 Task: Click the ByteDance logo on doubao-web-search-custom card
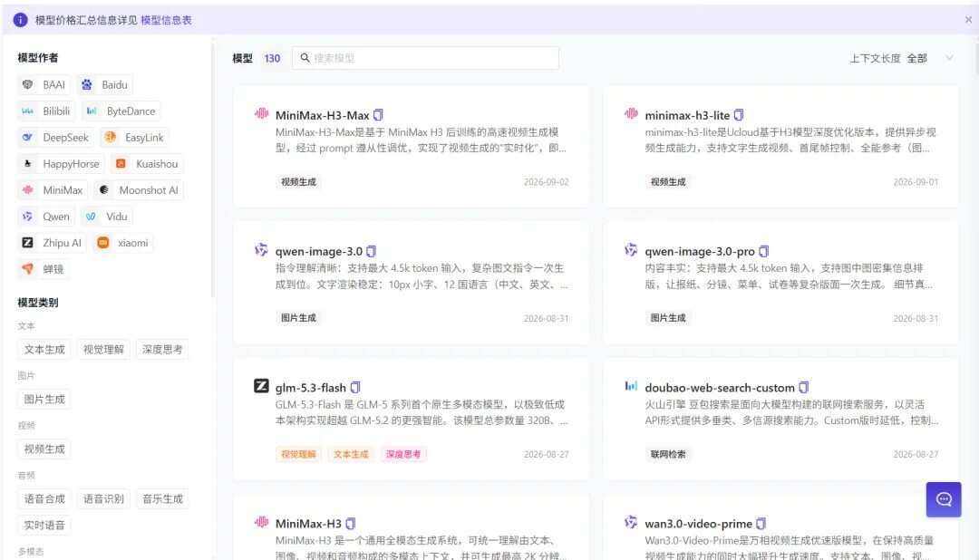click(x=631, y=386)
